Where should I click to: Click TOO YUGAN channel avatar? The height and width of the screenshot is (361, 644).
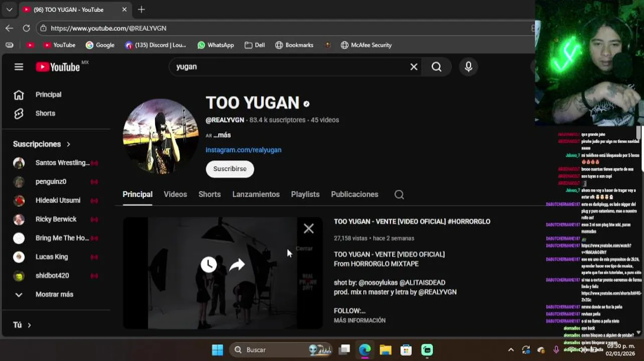[160, 136]
